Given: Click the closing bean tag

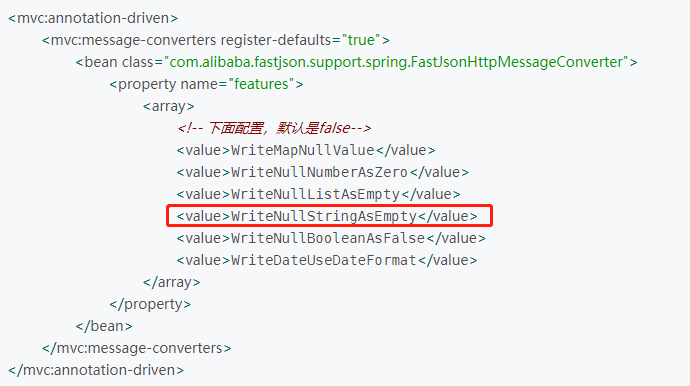Looking at the screenshot, I should (x=104, y=326).
